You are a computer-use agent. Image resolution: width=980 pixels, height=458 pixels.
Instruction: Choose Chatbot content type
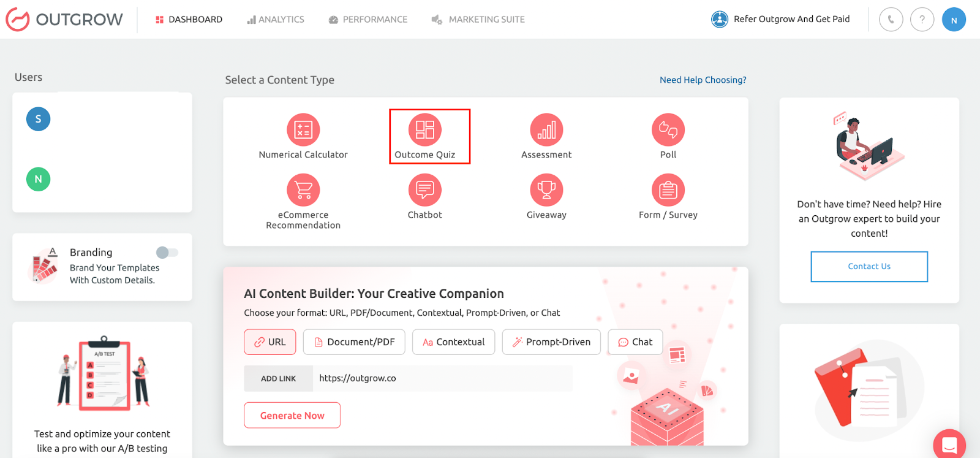425,197
